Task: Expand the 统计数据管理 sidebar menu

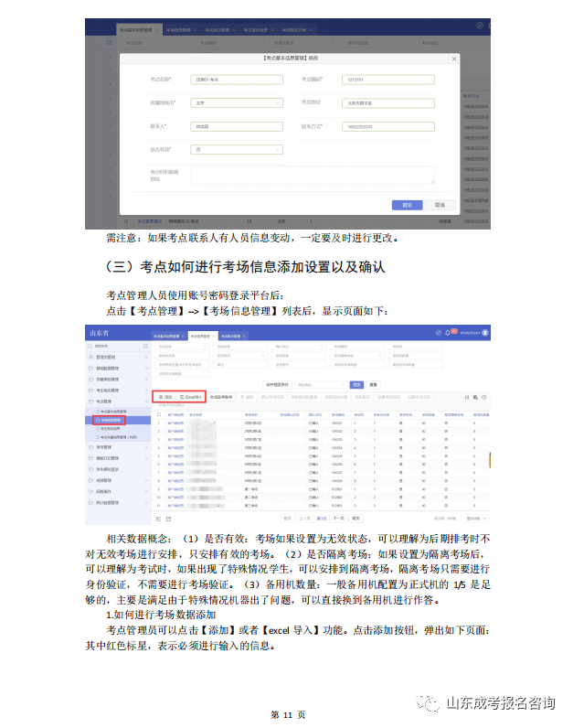Action: (x=118, y=503)
